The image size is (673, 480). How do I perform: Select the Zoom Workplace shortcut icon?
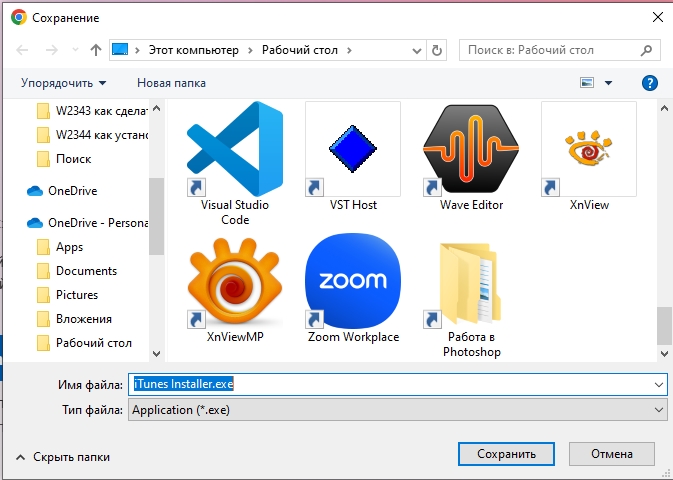[353, 281]
